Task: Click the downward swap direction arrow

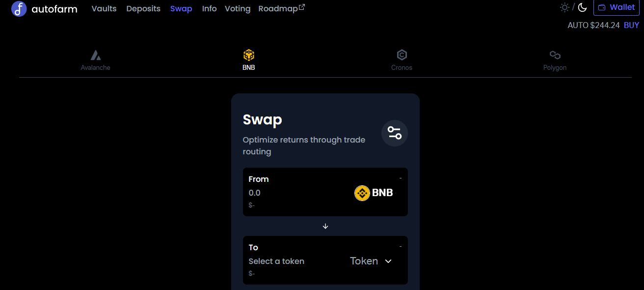Action: [x=325, y=226]
